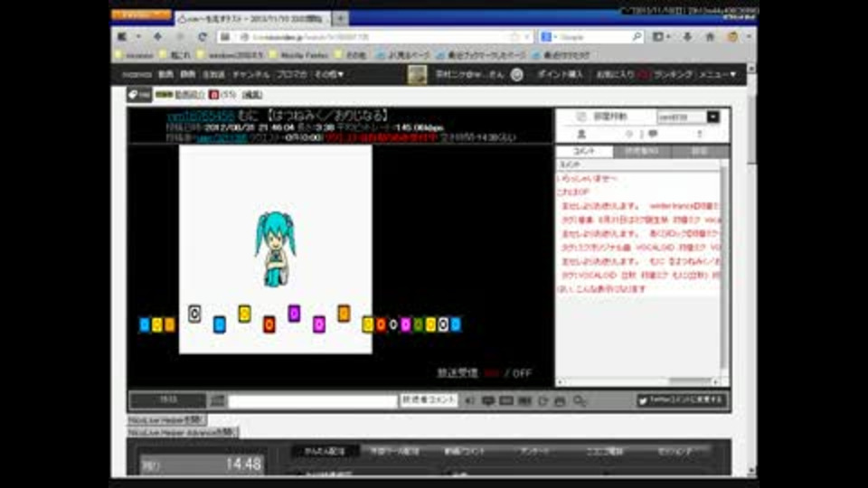Click the 放送者コメント button
The width and height of the screenshot is (868, 488).
pos(428,399)
